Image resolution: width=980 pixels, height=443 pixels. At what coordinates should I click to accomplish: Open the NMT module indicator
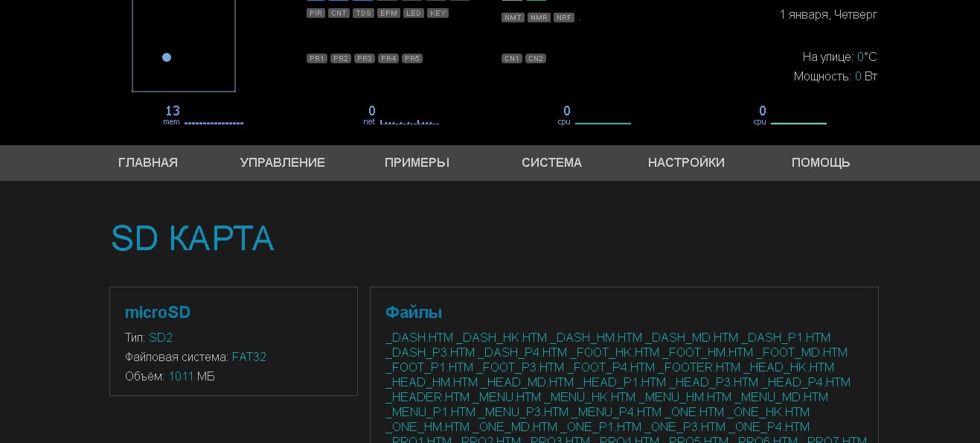click(x=512, y=17)
